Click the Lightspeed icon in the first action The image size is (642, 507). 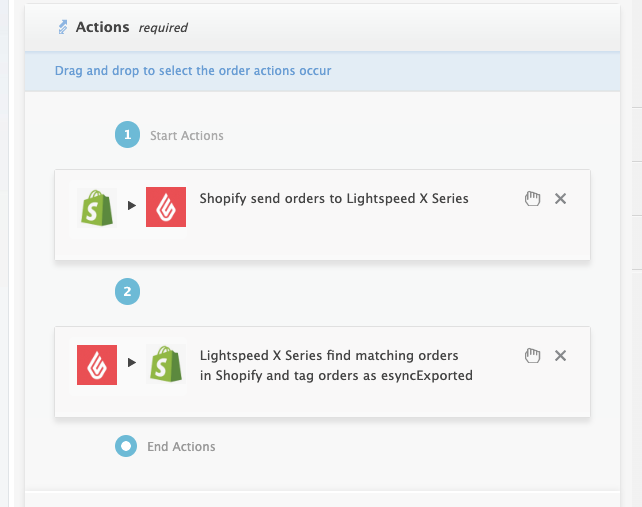165,206
